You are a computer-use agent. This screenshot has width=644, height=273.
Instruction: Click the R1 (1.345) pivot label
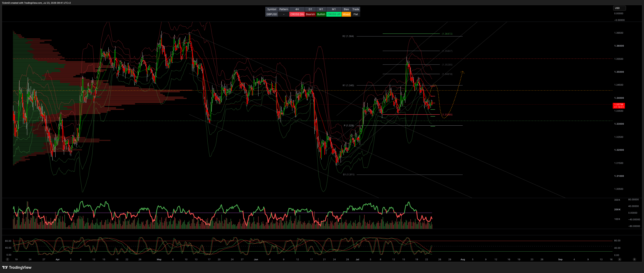[x=348, y=85]
